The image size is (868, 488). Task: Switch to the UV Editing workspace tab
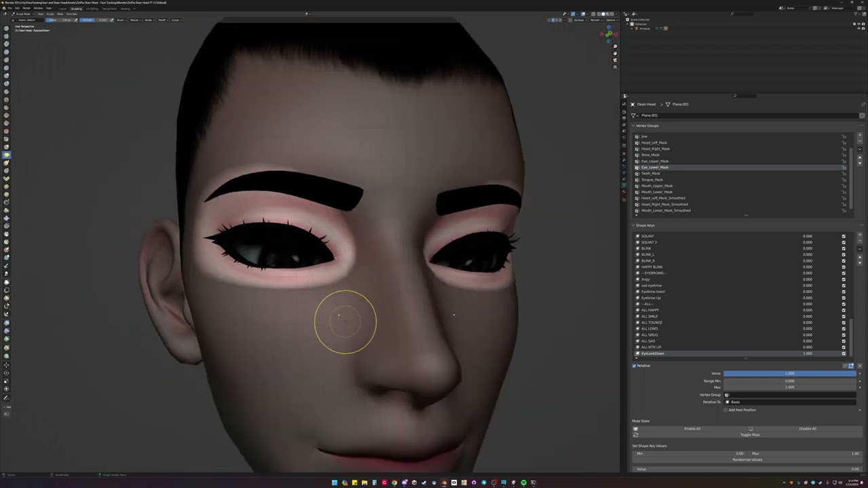tap(92, 9)
